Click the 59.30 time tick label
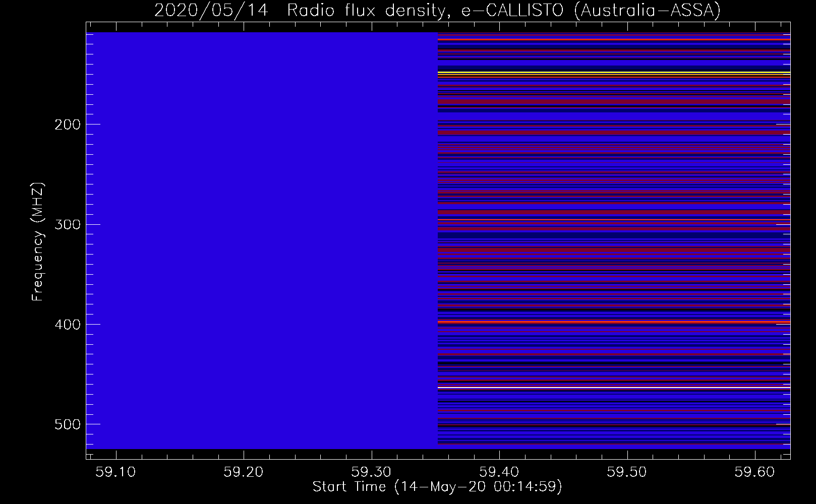The image size is (816, 504). [x=372, y=472]
